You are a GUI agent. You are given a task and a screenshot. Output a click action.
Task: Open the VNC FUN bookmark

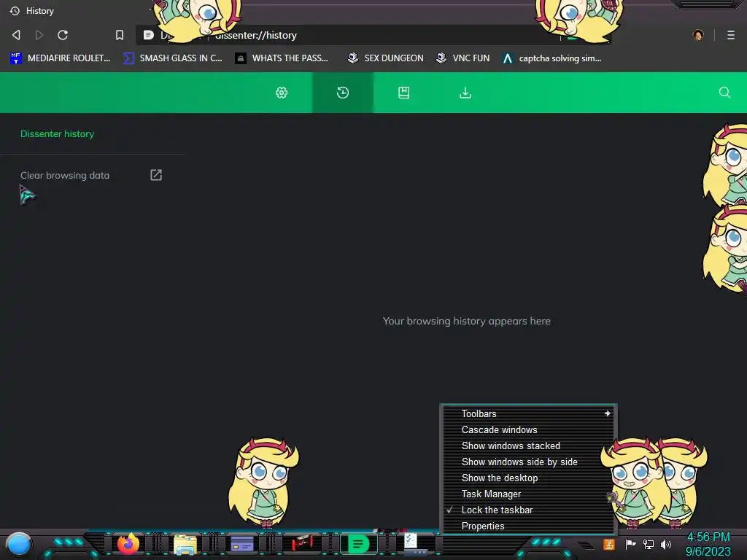(462, 58)
